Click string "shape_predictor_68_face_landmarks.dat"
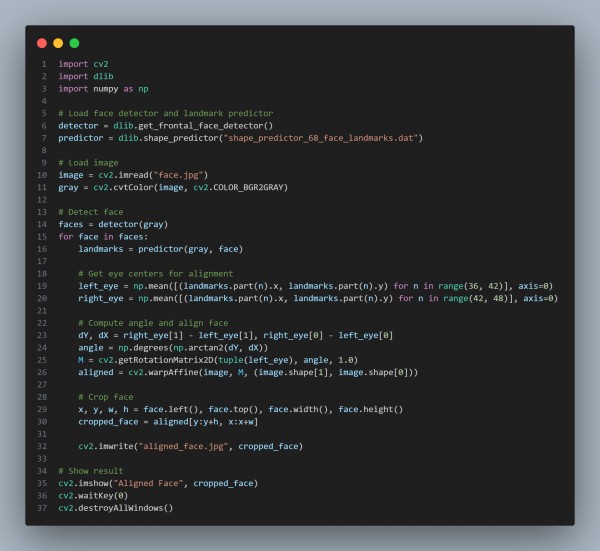Screen dimensions: 600x551 coord(321,138)
